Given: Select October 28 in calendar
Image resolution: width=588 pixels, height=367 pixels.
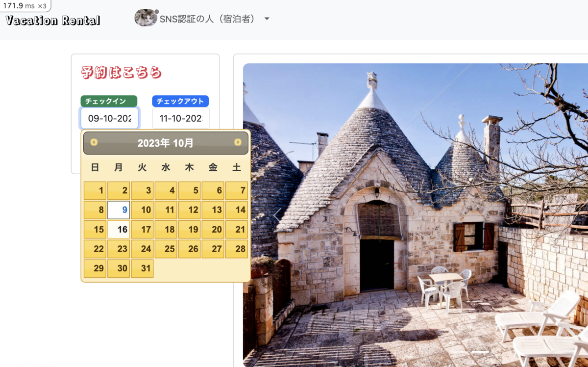Looking at the screenshot, I should (237, 249).
